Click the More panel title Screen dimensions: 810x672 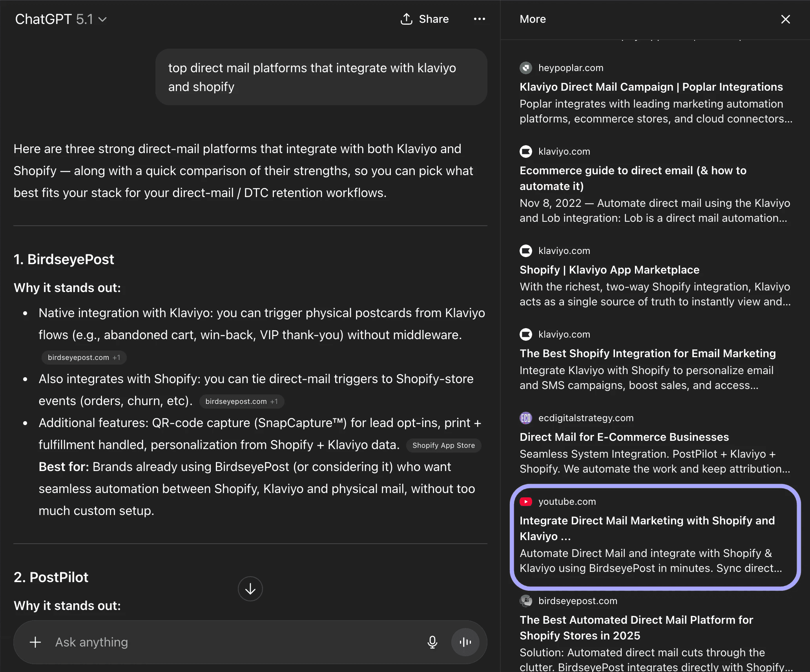(x=533, y=19)
